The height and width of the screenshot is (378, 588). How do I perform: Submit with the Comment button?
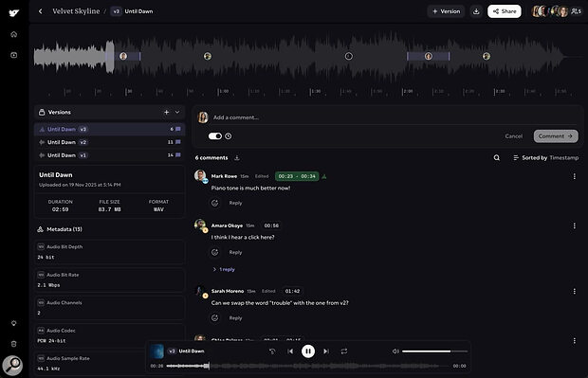(x=556, y=136)
